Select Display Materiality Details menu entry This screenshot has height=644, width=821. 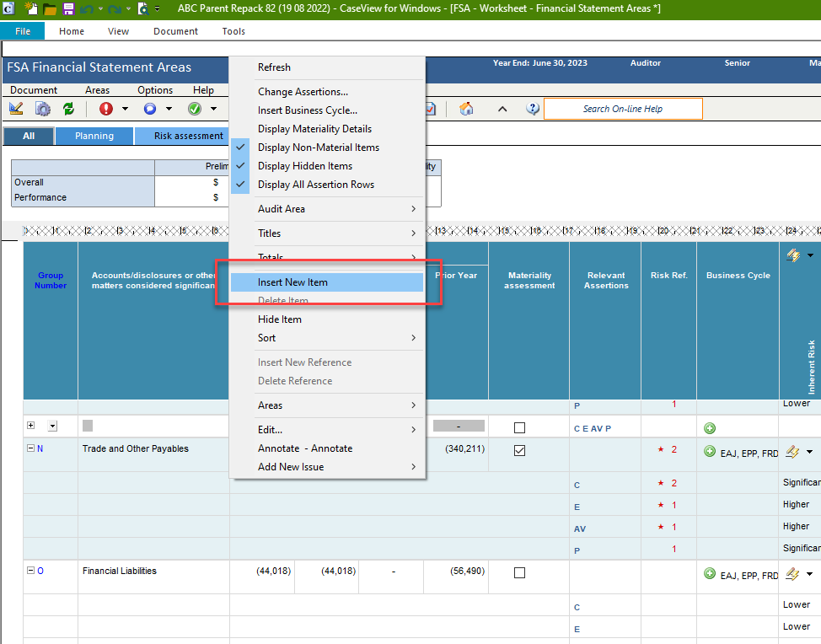point(327,129)
